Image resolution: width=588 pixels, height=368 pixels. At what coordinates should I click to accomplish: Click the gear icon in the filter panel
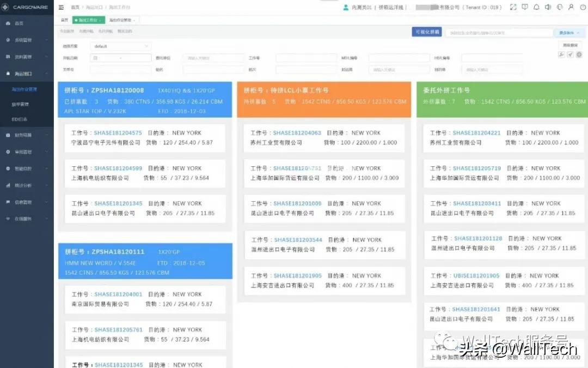pyautogui.click(x=579, y=55)
